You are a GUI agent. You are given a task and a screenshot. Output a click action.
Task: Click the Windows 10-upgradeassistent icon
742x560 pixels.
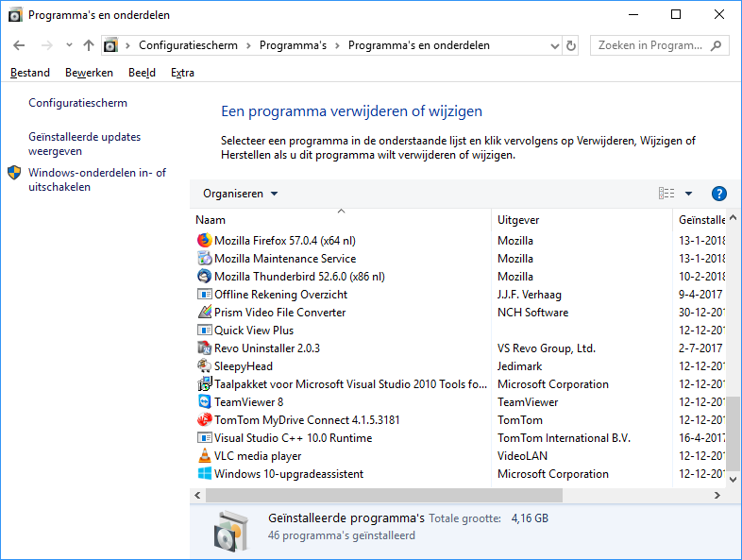pos(205,474)
